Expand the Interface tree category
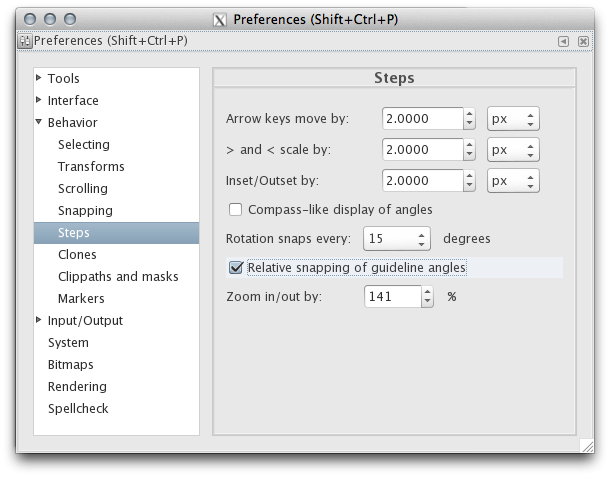Screen dimensions: 610x477 coord(39,100)
